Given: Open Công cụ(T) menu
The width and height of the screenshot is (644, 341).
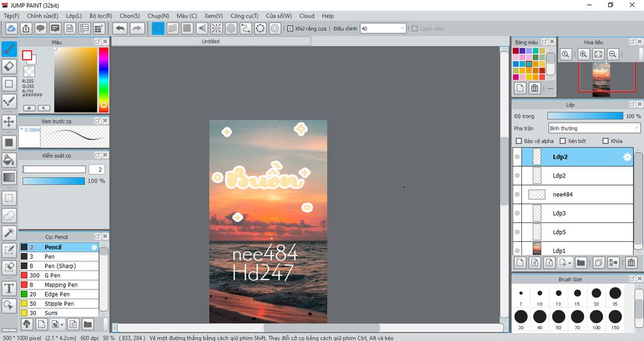Looking at the screenshot, I should pyautogui.click(x=244, y=16).
